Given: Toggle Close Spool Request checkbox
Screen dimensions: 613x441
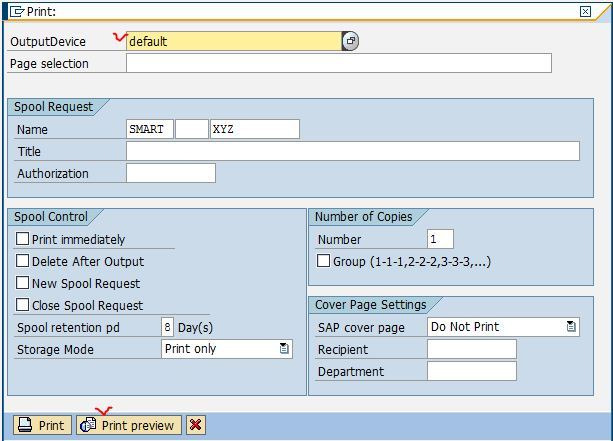Looking at the screenshot, I should click(22, 305).
